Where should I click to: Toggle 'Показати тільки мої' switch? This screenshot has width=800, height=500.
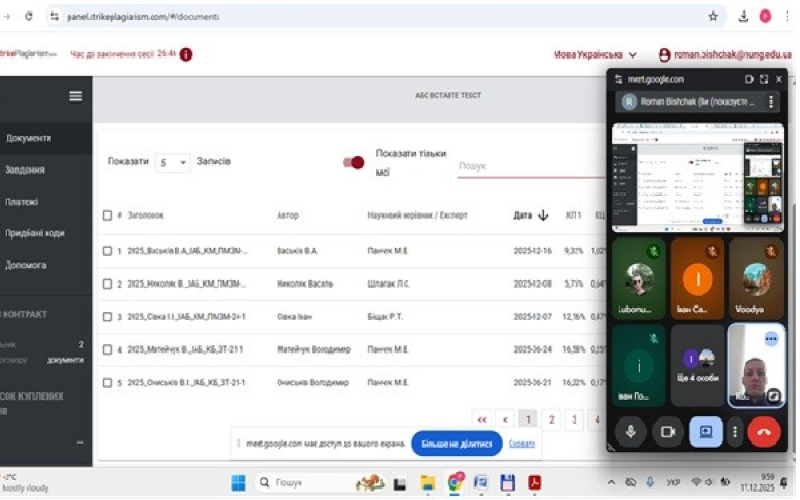[x=353, y=162]
